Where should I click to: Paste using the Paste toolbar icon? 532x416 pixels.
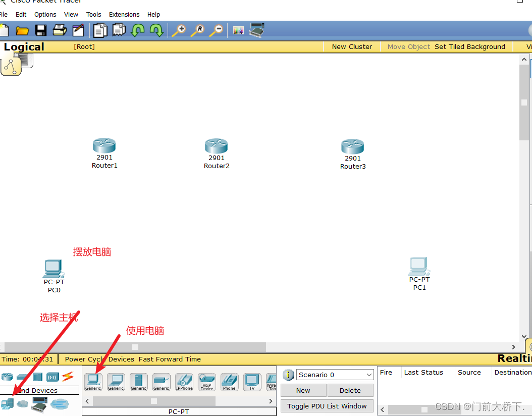[119, 30]
